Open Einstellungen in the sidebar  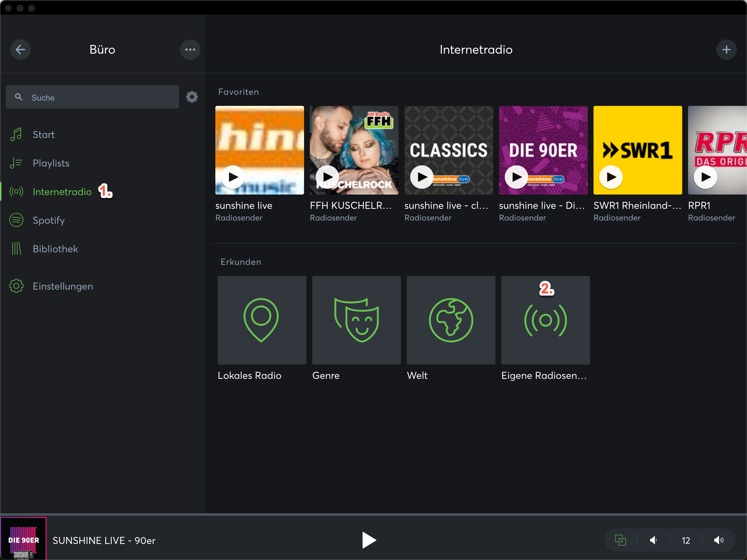[x=62, y=286]
